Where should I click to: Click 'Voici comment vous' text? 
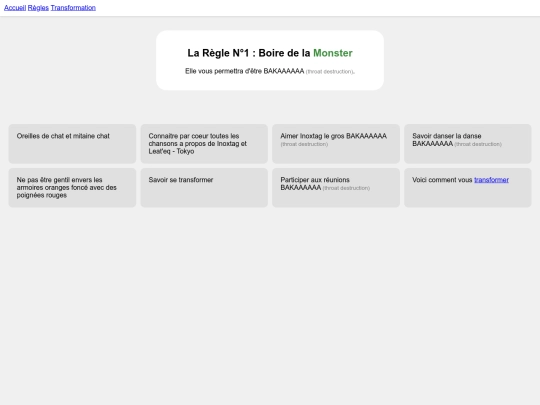click(442, 180)
